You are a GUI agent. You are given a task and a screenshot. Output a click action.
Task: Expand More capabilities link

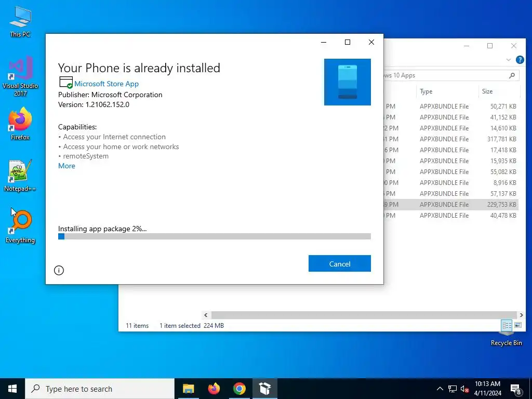(x=66, y=166)
